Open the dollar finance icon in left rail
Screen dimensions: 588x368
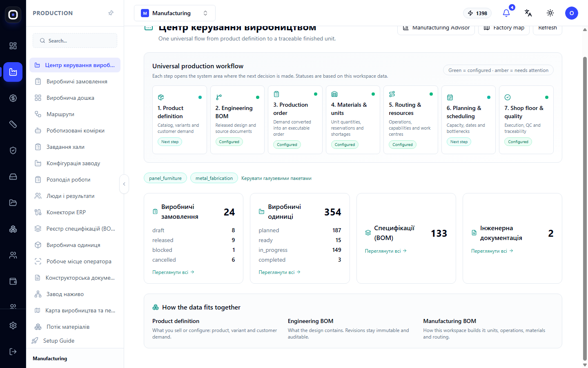click(13, 98)
